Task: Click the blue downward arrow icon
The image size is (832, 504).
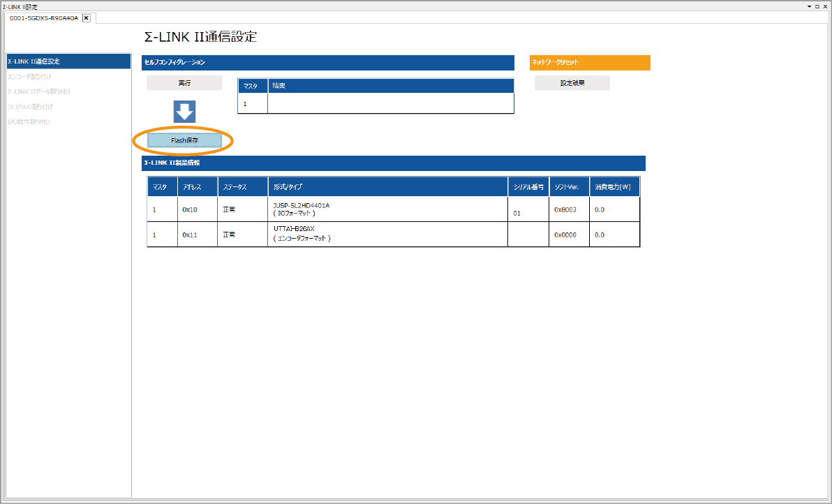Action: tap(184, 112)
